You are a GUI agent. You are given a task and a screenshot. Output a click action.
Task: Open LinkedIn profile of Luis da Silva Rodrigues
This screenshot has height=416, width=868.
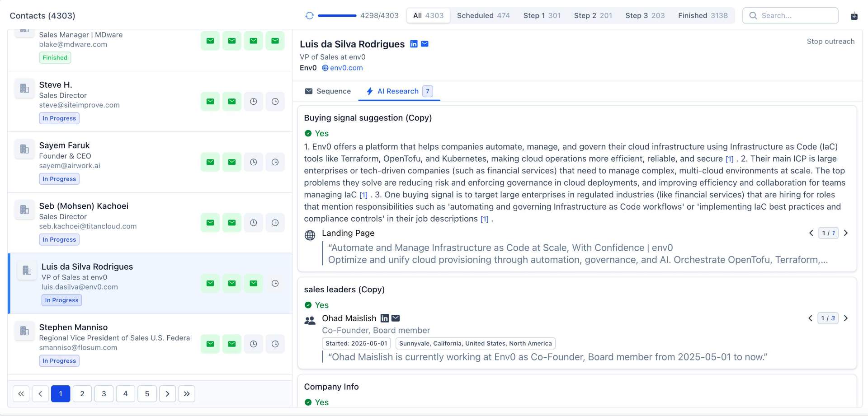pyautogui.click(x=414, y=44)
